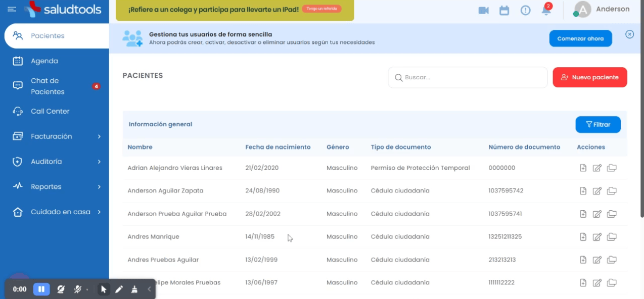Go to Agenda in sidebar
This screenshot has height=299, width=644.
pos(44,61)
